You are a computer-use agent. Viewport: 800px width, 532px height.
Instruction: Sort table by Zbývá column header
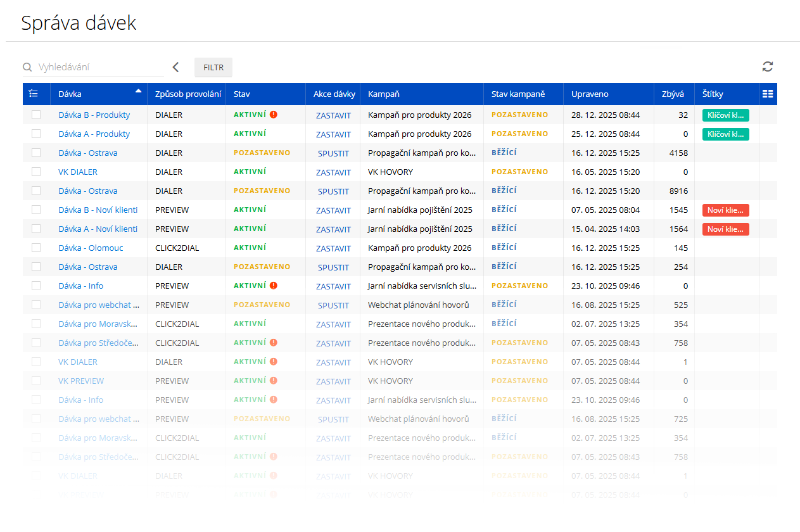[x=673, y=94]
